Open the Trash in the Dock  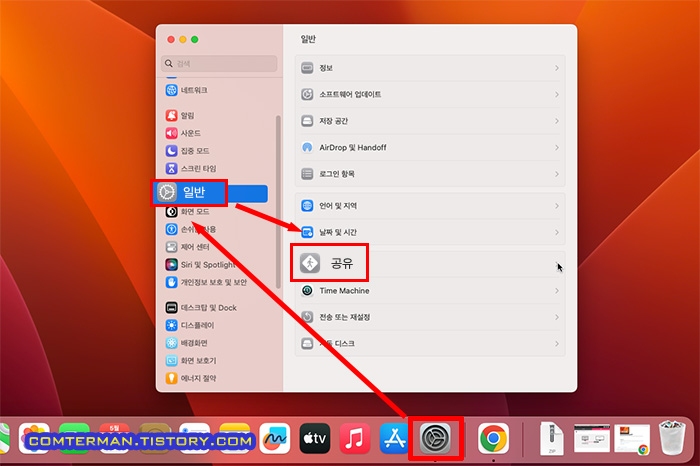coord(672,437)
